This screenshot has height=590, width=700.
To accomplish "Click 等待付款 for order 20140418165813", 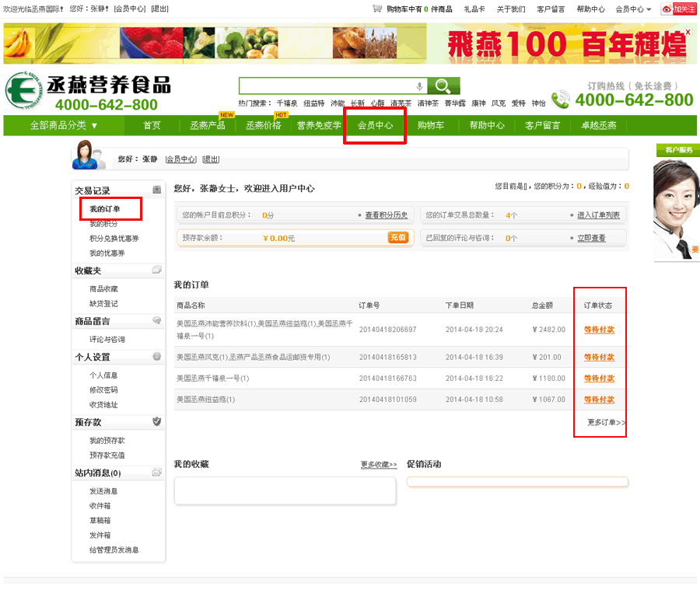I will tap(599, 357).
